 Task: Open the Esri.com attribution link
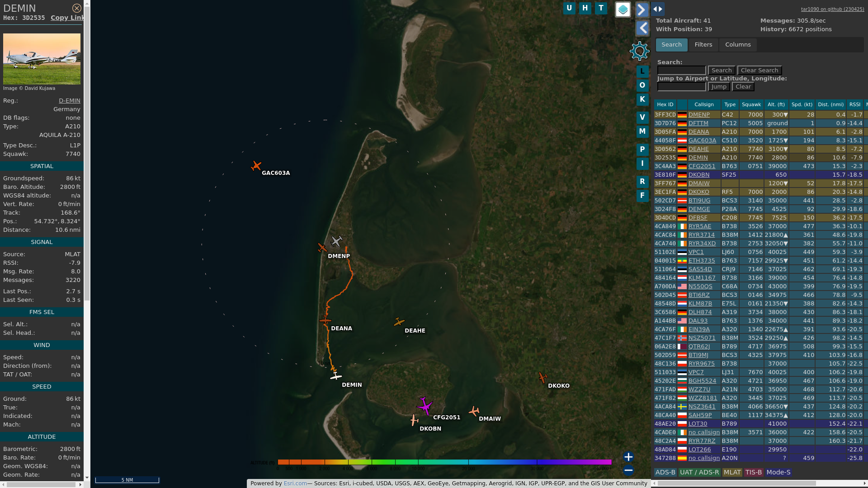pos(295,483)
